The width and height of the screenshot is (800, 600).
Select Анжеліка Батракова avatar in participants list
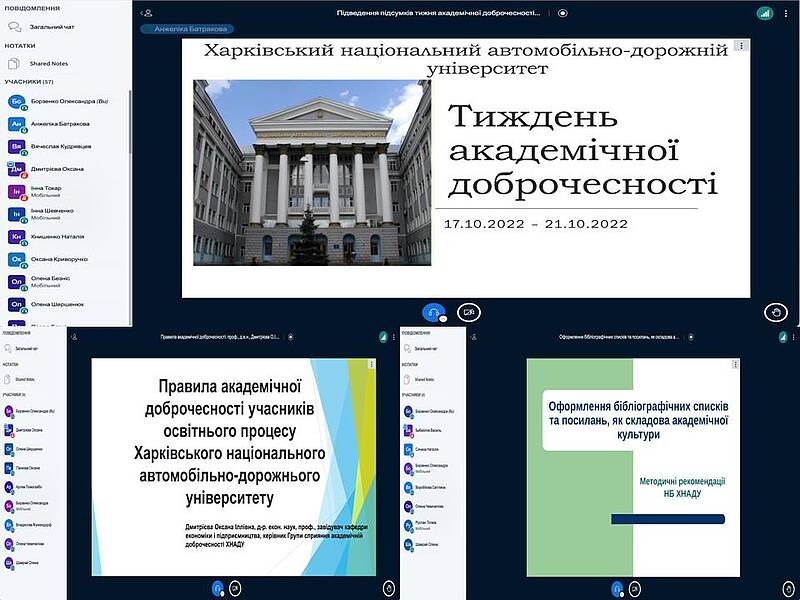pos(16,124)
